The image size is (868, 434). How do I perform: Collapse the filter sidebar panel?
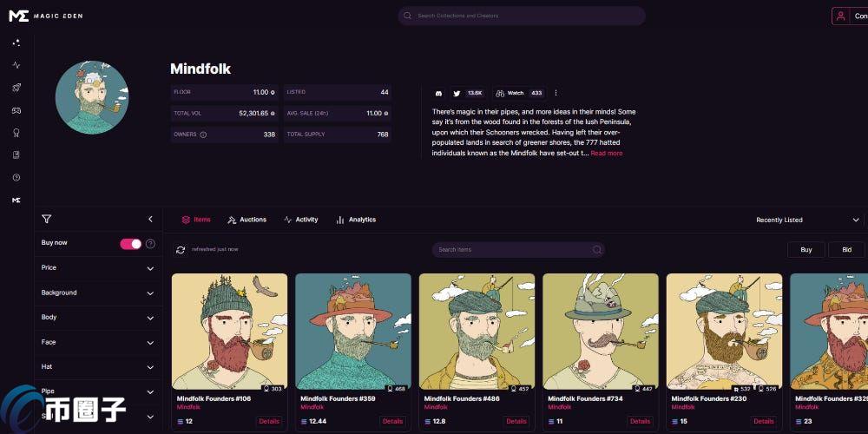point(150,220)
